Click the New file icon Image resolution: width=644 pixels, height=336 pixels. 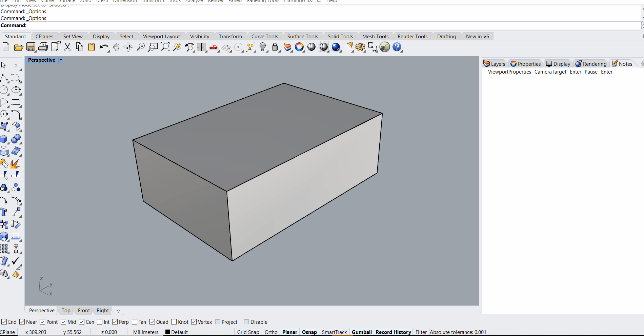tap(6, 47)
